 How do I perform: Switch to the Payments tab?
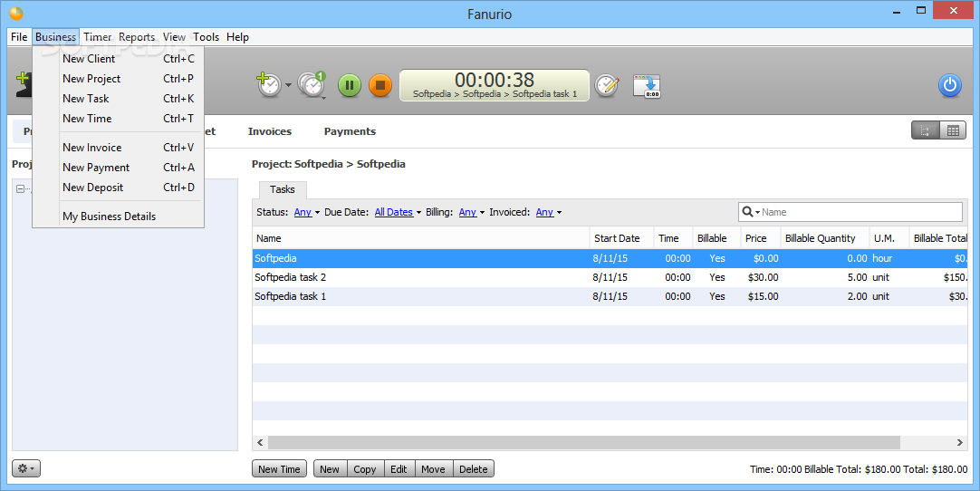(x=350, y=131)
